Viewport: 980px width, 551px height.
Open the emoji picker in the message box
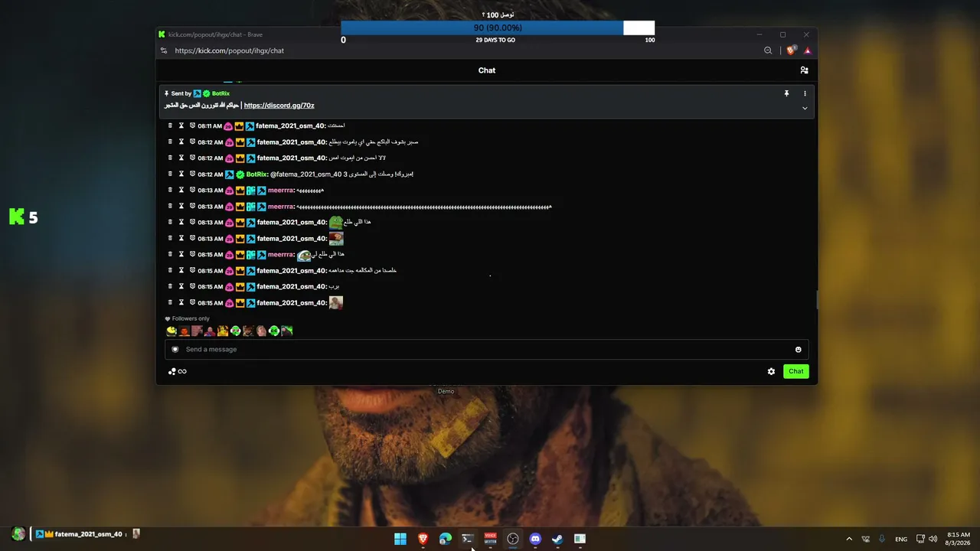coord(798,350)
